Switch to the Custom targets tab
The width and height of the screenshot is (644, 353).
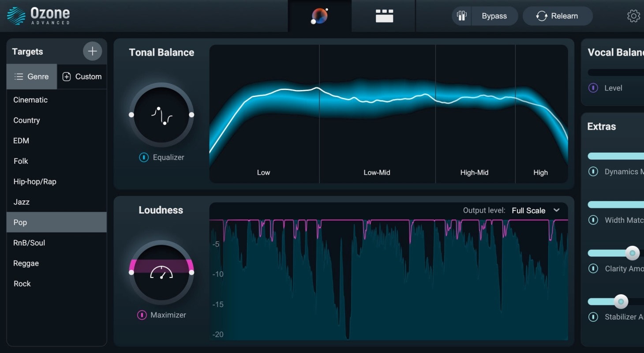click(x=82, y=77)
